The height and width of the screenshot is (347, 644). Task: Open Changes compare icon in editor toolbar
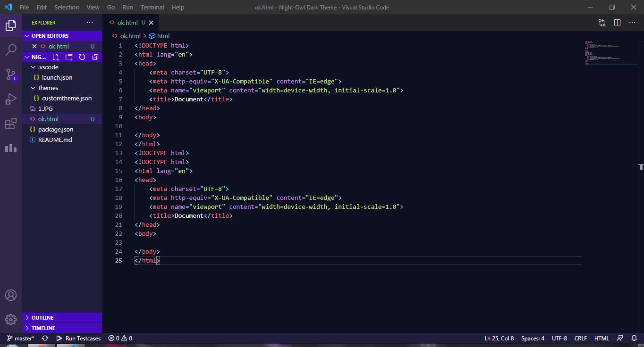[602, 23]
